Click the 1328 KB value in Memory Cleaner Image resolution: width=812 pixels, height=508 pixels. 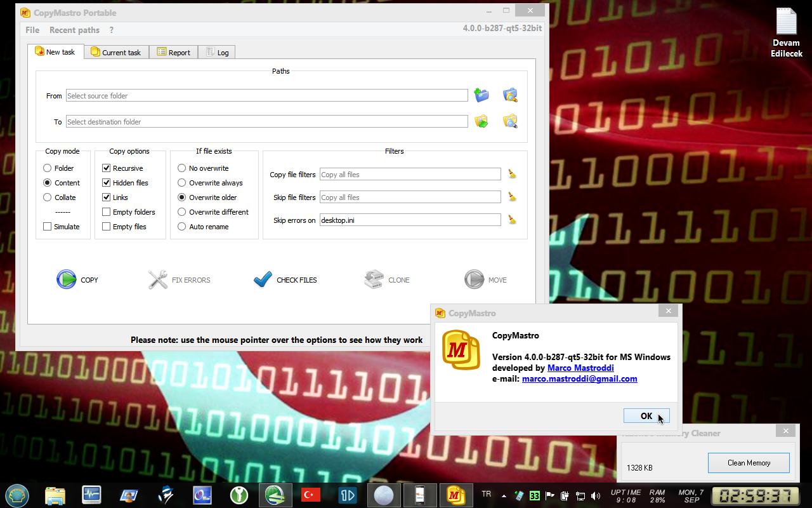639,468
